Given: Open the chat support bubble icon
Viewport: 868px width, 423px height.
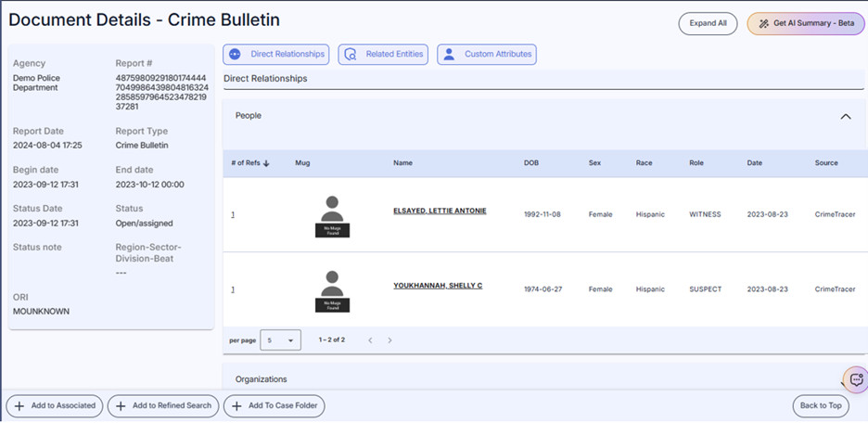Looking at the screenshot, I should [x=857, y=379].
